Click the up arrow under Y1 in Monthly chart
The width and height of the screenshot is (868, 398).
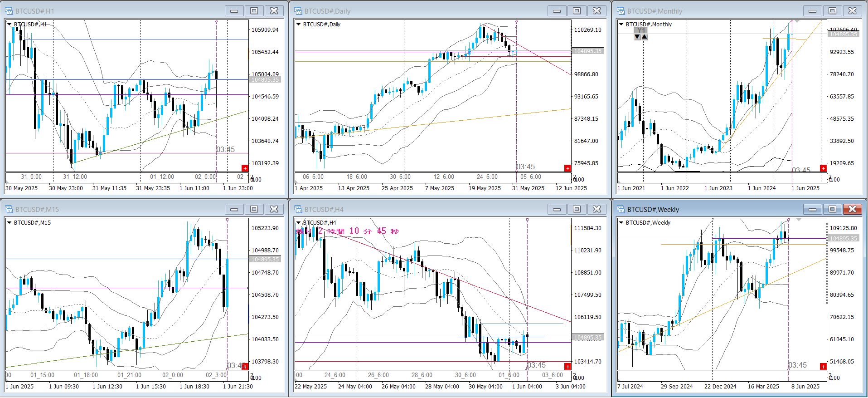(645, 37)
